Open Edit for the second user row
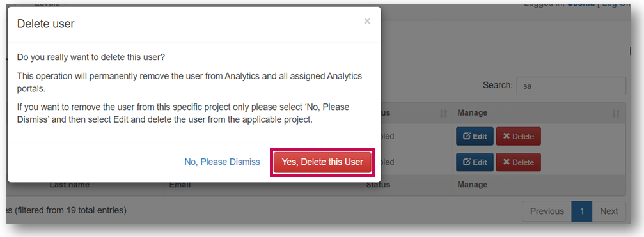The image size is (644, 237). click(x=475, y=162)
